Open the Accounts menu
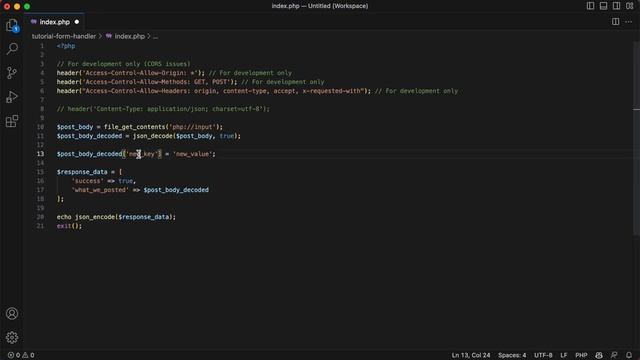 pyautogui.click(x=12, y=313)
